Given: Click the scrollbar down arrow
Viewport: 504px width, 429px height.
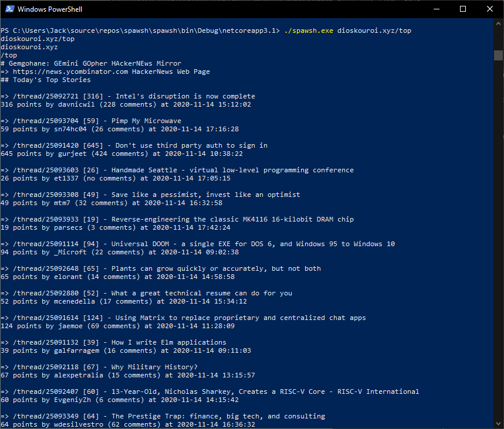Looking at the screenshot, I should coord(498,424).
